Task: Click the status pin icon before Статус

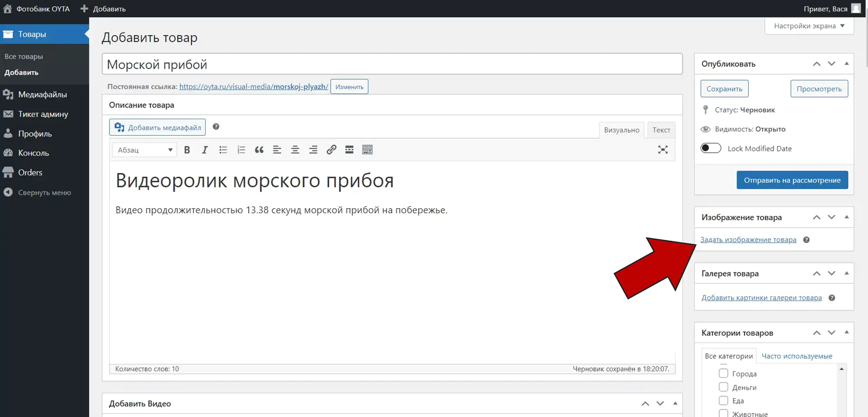Action: pyautogui.click(x=706, y=110)
